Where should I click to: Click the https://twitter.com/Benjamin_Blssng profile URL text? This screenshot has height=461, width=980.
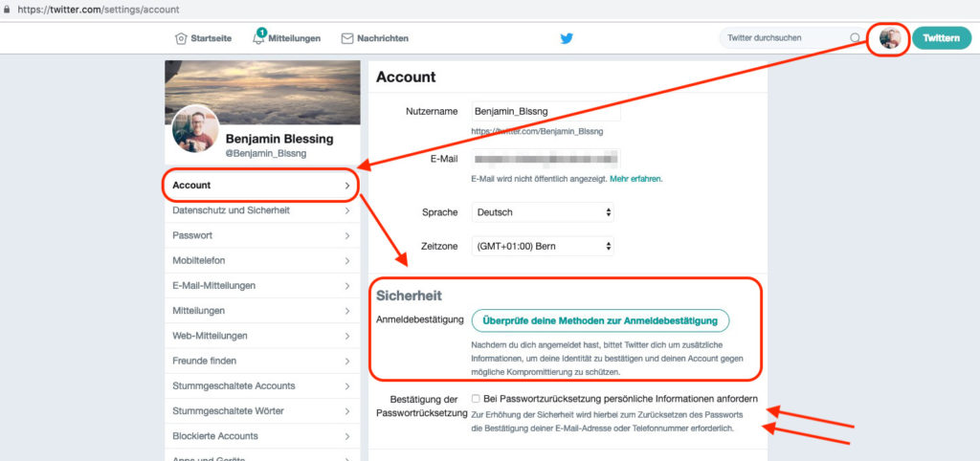(x=538, y=132)
